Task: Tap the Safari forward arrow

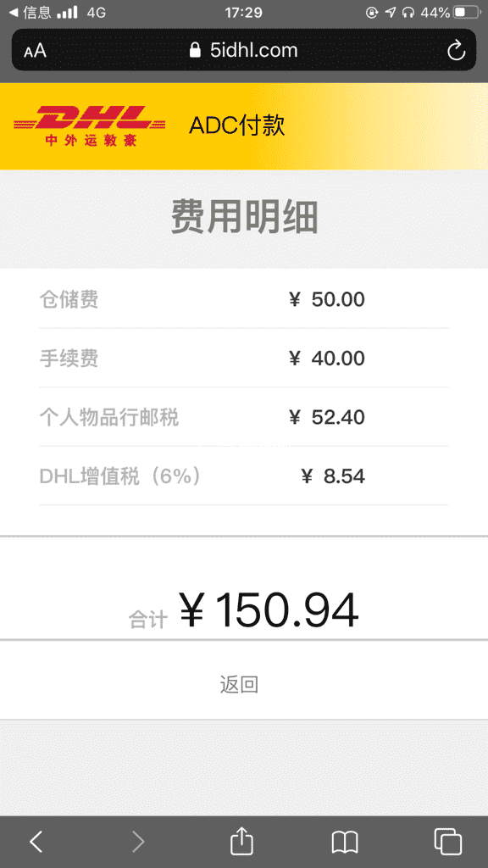Action: [x=138, y=842]
